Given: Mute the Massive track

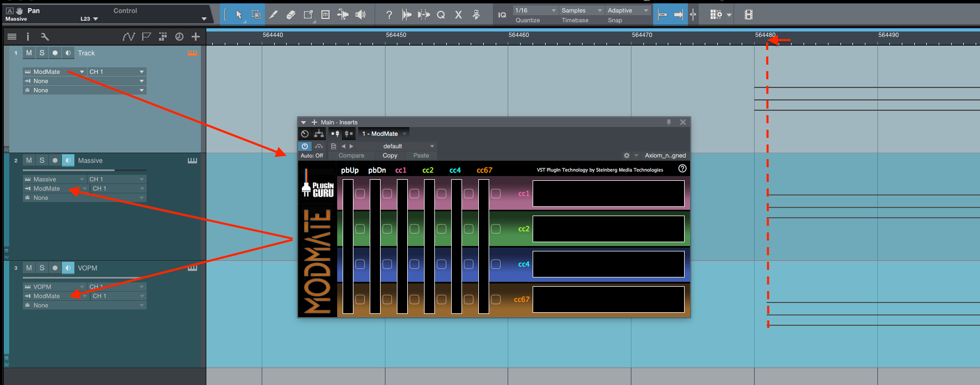Looking at the screenshot, I should [x=29, y=160].
